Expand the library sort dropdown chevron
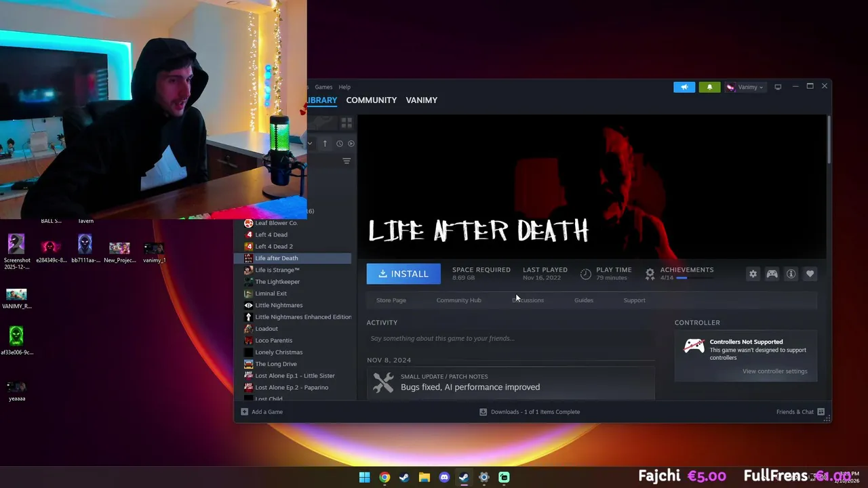The width and height of the screenshot is (868, 488). (310, 144)
